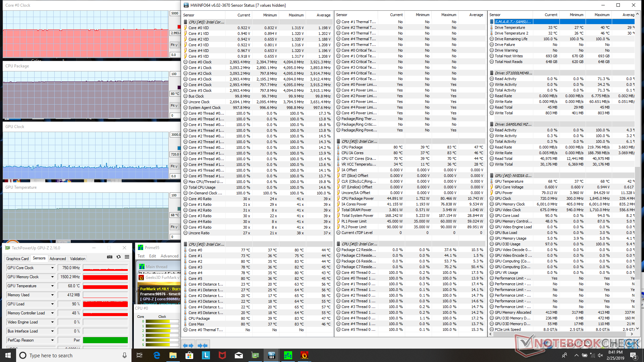Open the PerfCap Reason dropdown

[x=52, y=340]
